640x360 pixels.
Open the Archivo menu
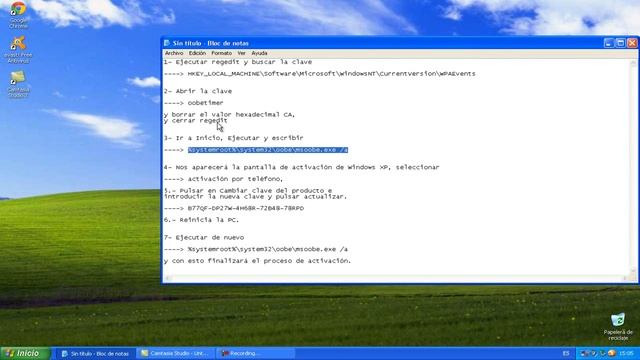click(174, 53)
